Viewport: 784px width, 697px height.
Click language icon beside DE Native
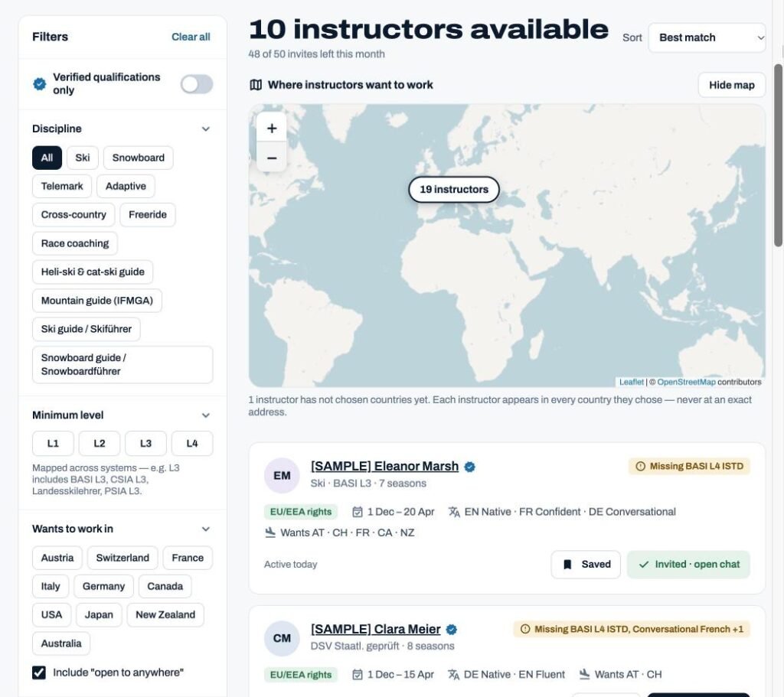(453, 675)
